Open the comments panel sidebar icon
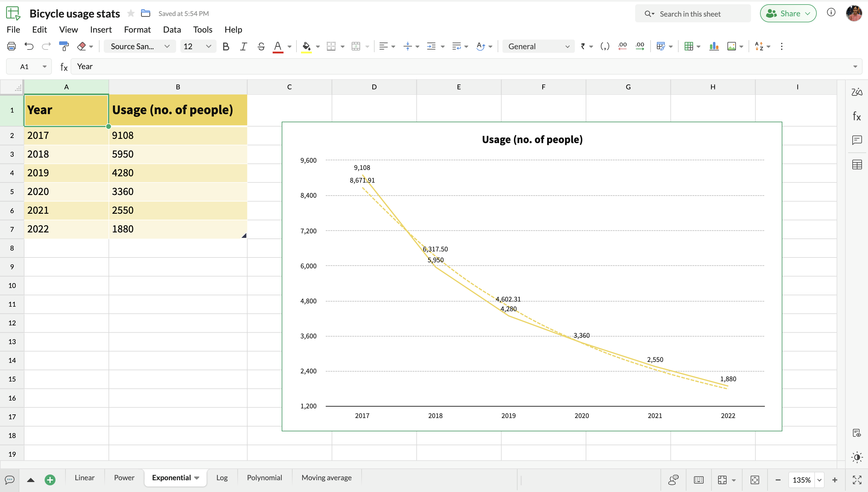 click(x=857, y=140)
